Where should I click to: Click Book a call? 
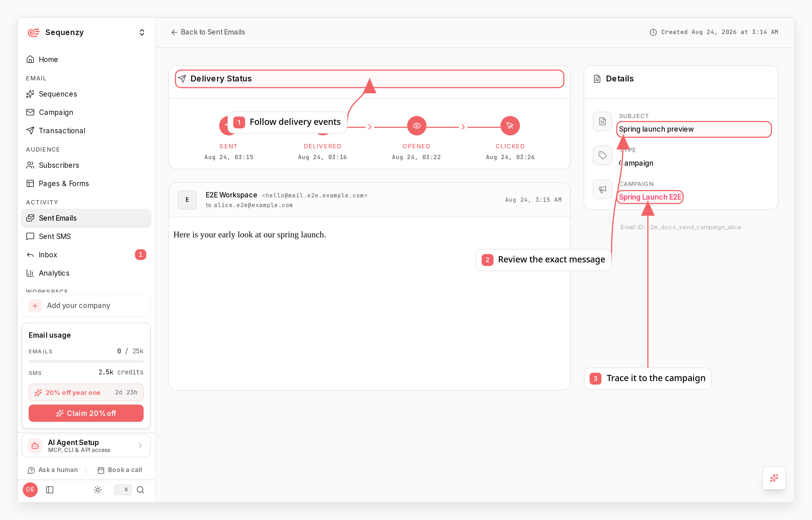pos(120,470)
